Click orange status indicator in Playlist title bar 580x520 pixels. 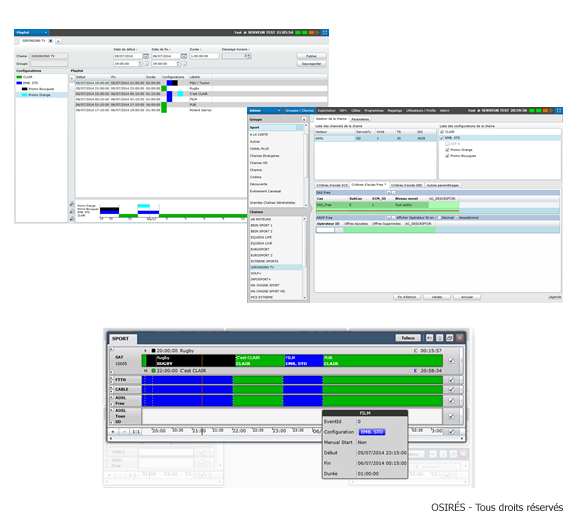[x=311, y=33]
